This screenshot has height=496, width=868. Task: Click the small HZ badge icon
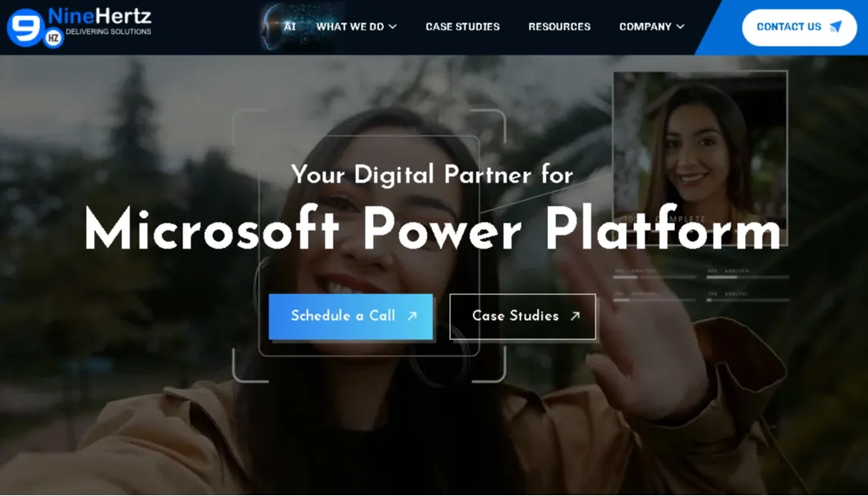[54, 38]
